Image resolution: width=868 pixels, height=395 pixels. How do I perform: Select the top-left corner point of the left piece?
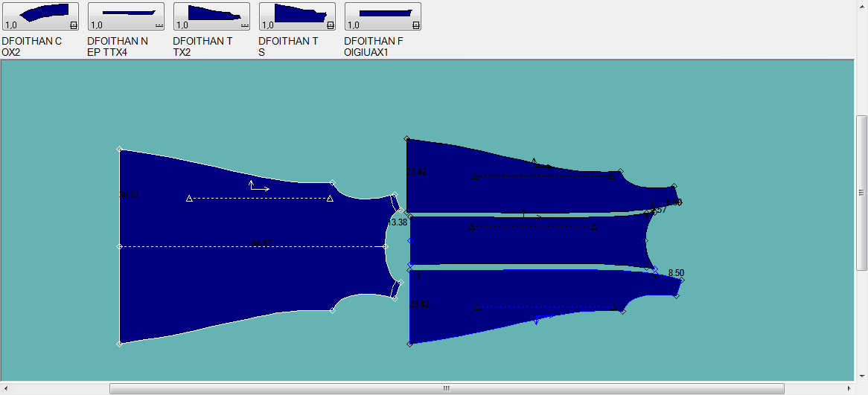pyautogui.click(x=120, y=150)
